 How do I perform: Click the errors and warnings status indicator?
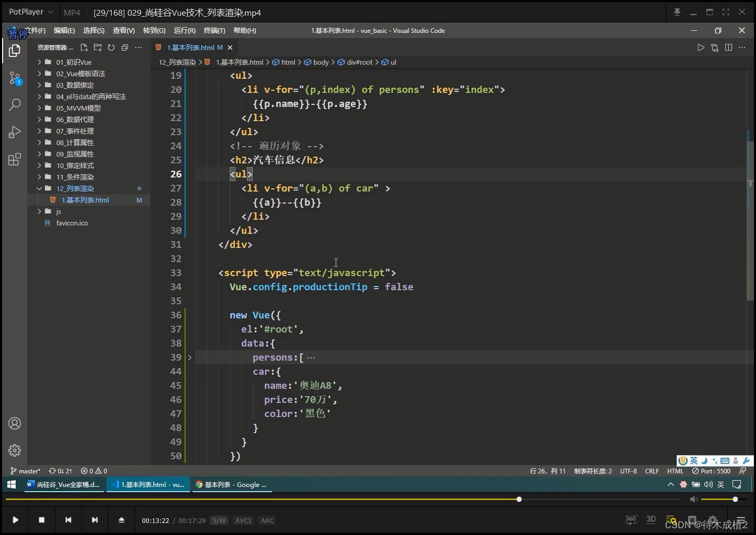coord(94,471)
